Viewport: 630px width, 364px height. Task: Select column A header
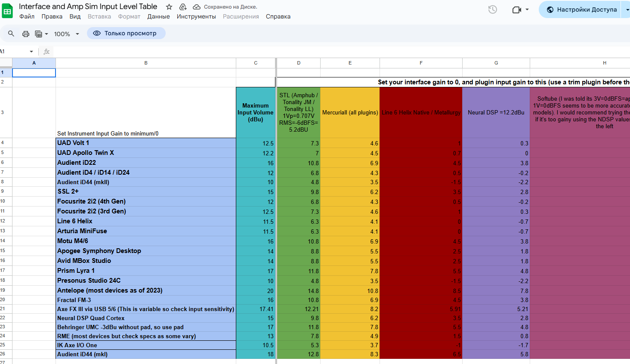click(34, 63)
